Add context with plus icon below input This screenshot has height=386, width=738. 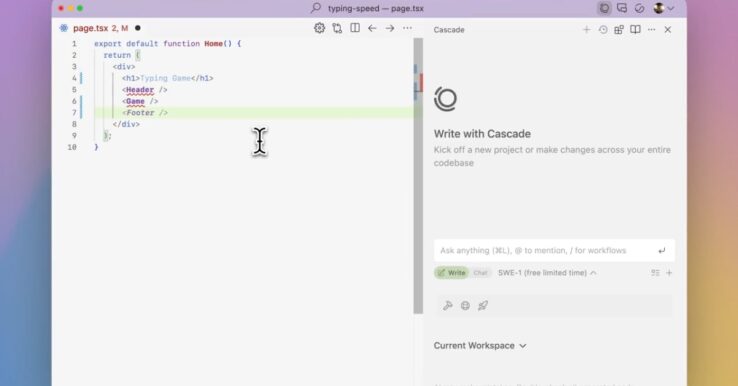[x=669, y=273]
